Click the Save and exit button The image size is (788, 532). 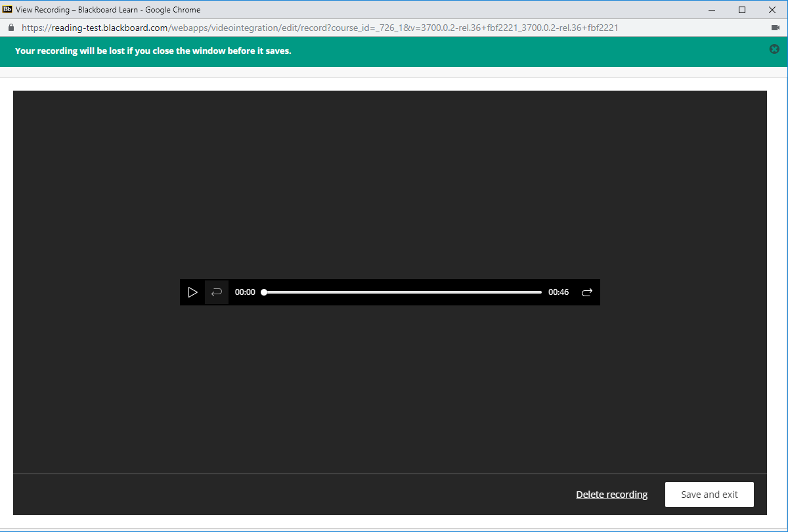(x=709, y=495)
